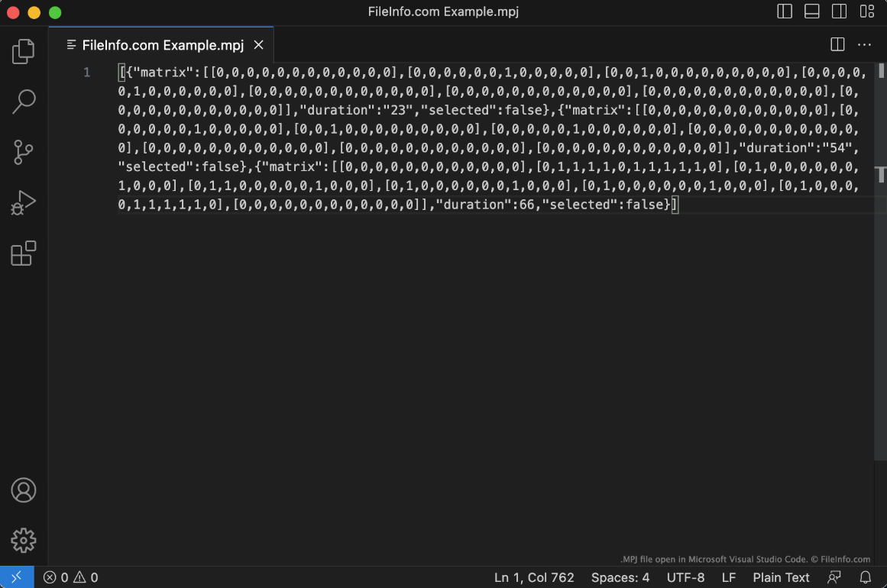The height and width of the screenshot is (588, 887).
Task: Open the Search view in activity bar
Action: (x=23, y=102)
